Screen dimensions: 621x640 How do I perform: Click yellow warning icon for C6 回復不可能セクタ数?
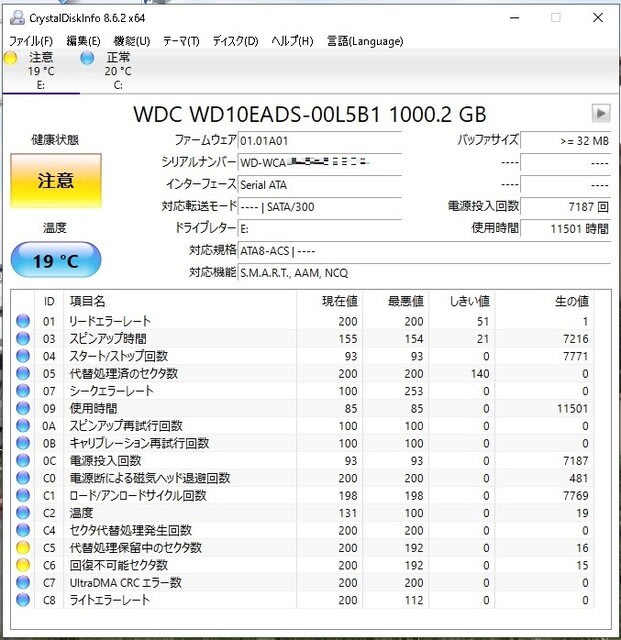click(x=23, y=565)
